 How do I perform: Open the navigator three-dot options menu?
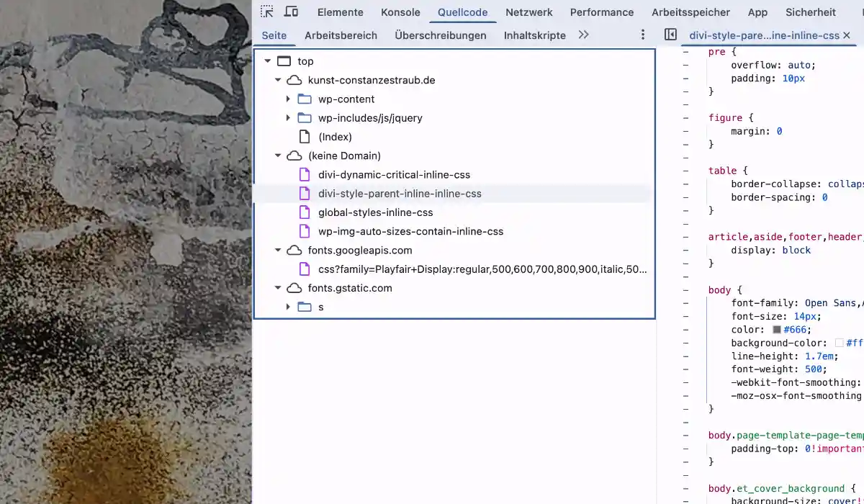tap(643, 35)
